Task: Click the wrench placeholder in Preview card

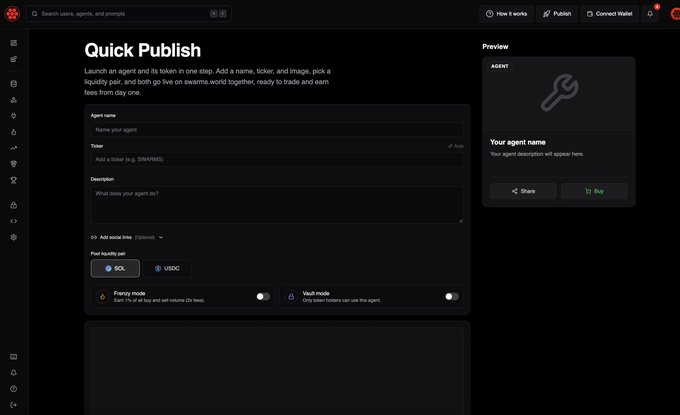Action: coord(559,92)
